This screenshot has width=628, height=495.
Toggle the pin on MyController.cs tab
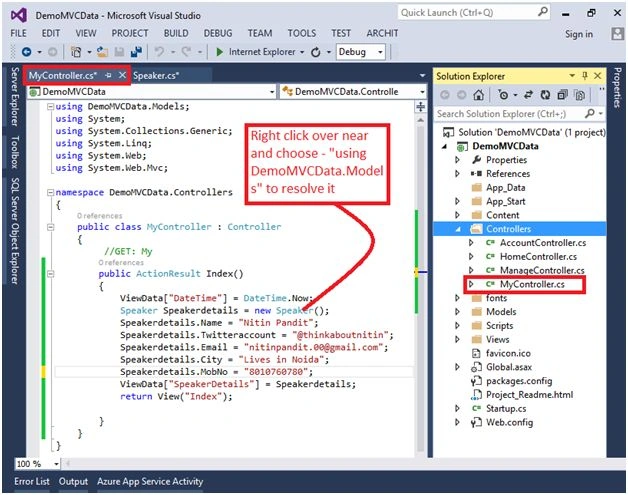[x=108, y=75]
